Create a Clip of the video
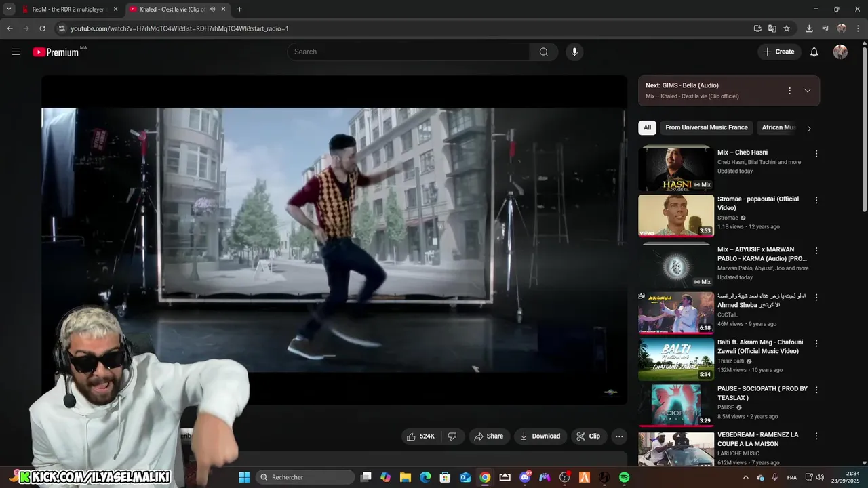The width and height of the screenshot is (868, 488). tap(588, 436)
